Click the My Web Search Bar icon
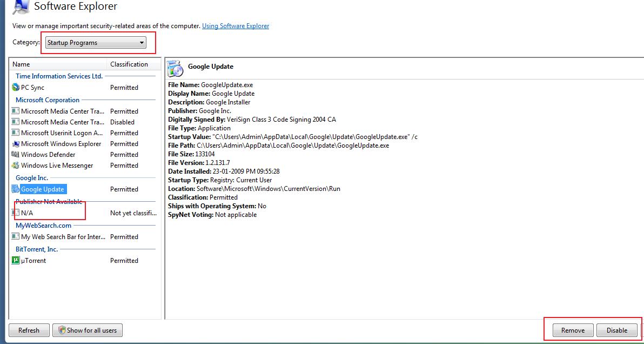644x344 pixels. pyautogui.click(x=16, y=237)
